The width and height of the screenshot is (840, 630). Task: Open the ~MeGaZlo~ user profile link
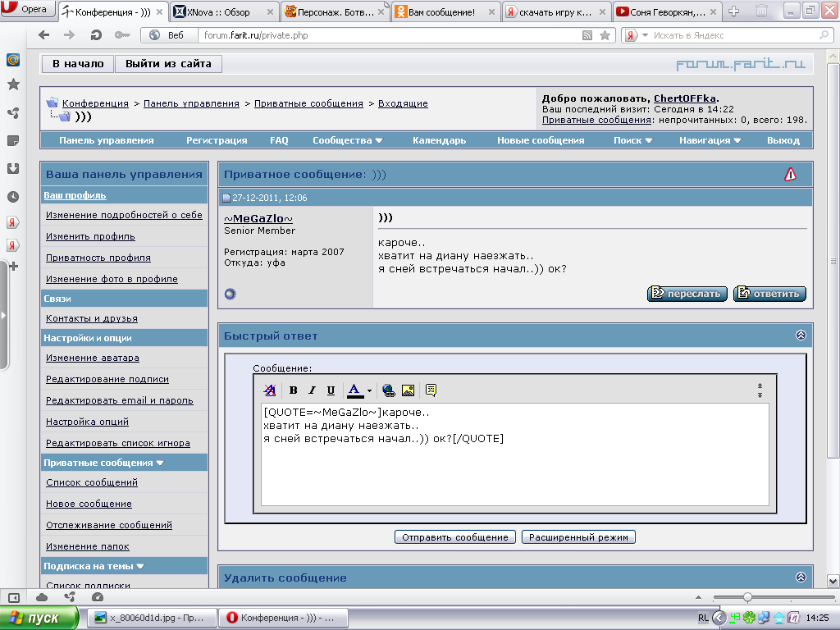(258, 218)
